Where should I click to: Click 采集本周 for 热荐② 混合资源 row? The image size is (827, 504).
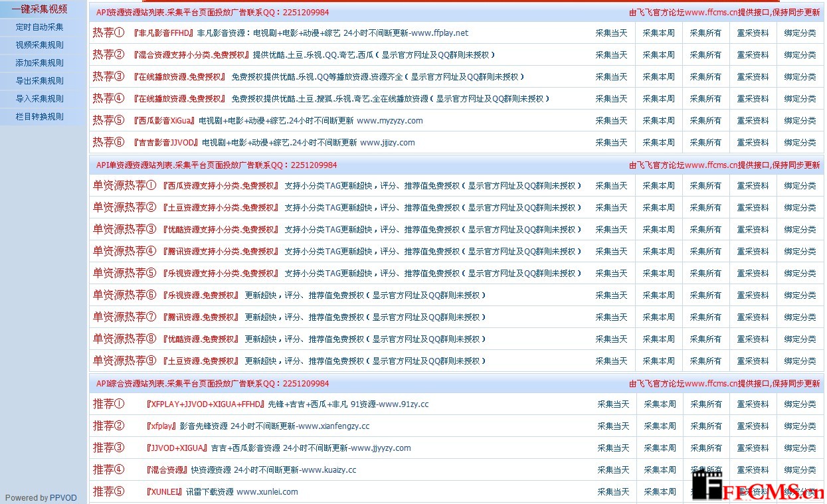pos(658,55)
